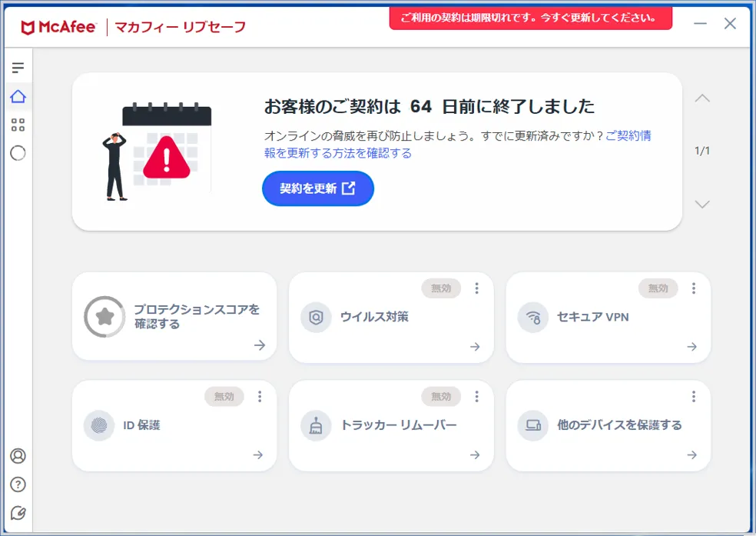756x536 pixels.
Task: Show next notification with down chevron
Action: 702,204
